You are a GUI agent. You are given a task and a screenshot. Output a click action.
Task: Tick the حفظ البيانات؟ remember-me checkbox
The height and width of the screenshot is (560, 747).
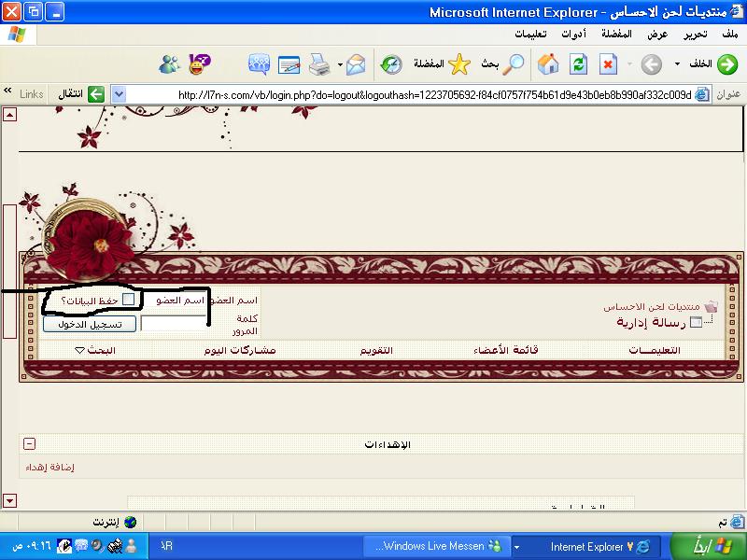[128, 299]
